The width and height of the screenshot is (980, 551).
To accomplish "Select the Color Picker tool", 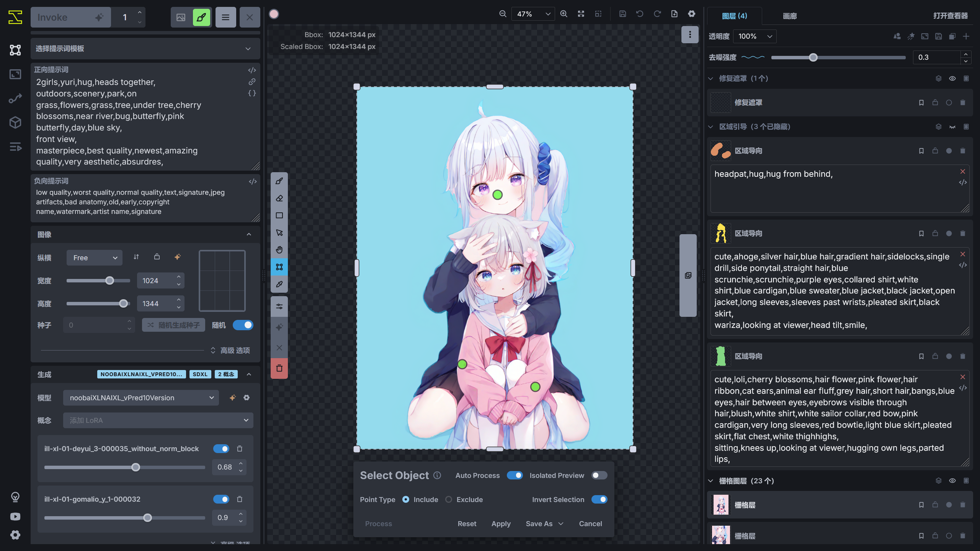I will point(279,284).
